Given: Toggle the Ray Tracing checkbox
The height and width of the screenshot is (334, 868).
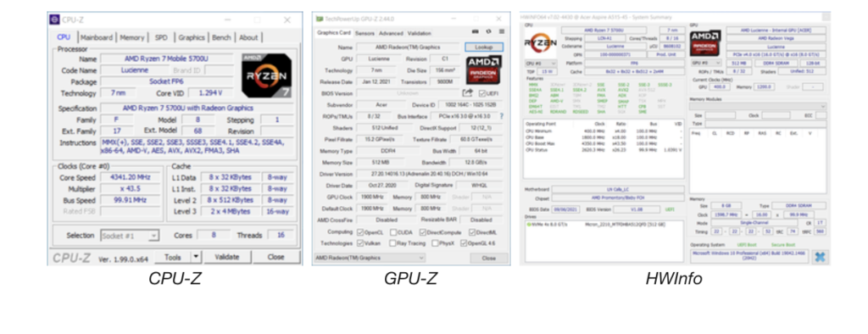Looking at the screenshot, I should pyautogui.click(x=392, y=243).
